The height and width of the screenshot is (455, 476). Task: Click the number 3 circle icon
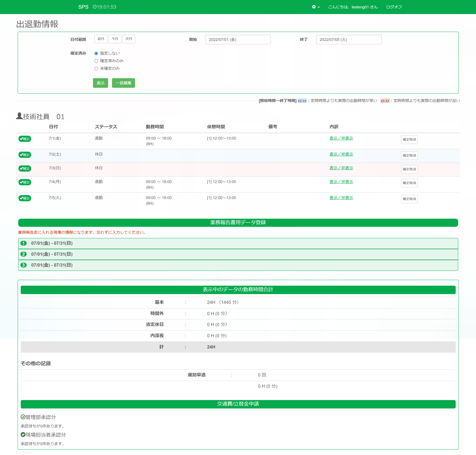24,265
